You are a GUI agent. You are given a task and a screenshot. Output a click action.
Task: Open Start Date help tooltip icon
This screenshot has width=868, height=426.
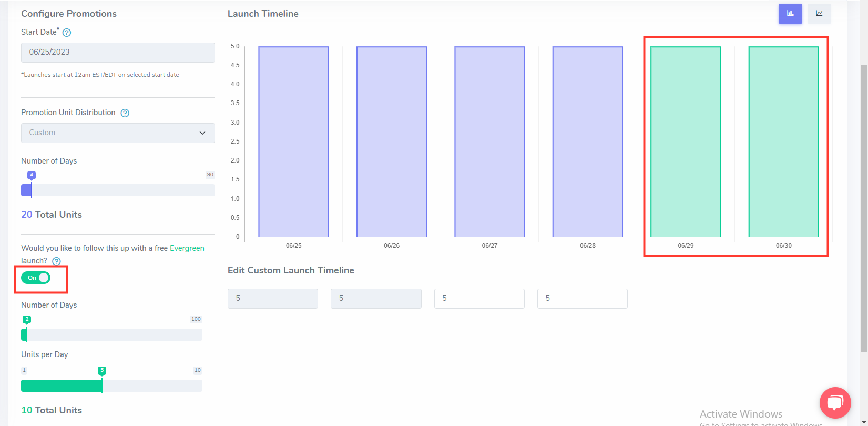coord(67,33)
